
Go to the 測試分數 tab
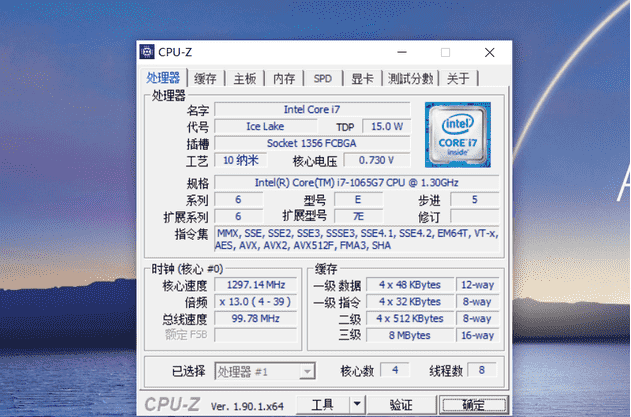coord(410,78)
